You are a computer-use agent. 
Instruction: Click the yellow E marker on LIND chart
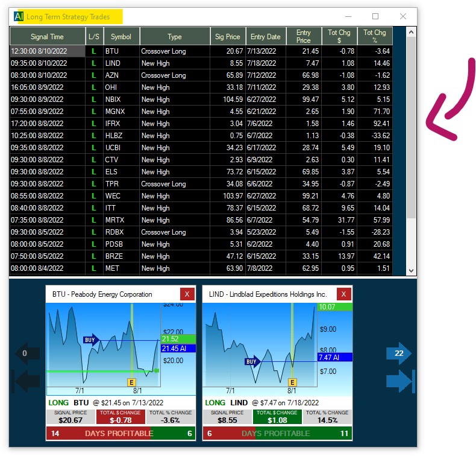coord(293,382)
